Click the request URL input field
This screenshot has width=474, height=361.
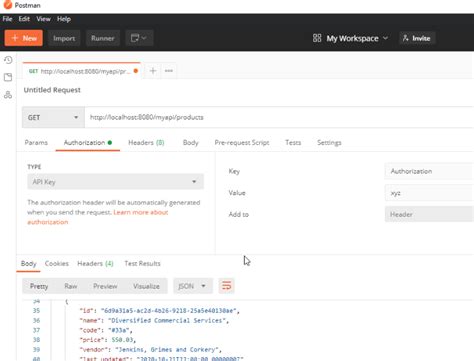279,117
